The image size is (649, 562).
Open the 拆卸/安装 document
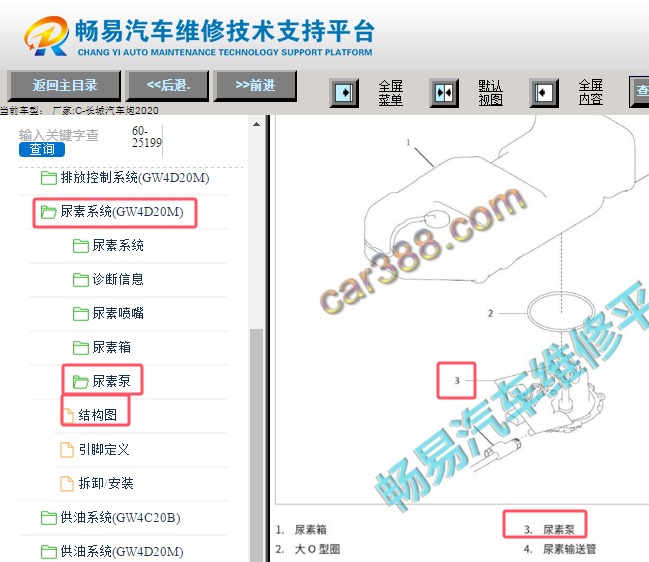(x=106, y=483)
